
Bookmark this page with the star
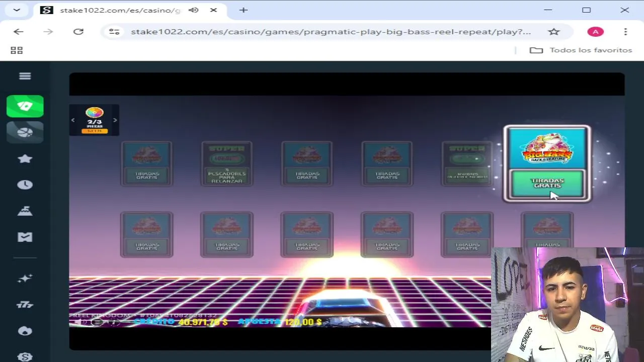(x=554, y=32)
